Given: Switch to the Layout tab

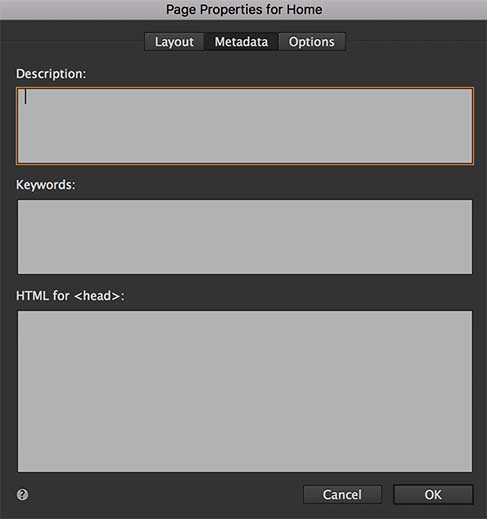Looking at the screenshot, I should [174, 42].
